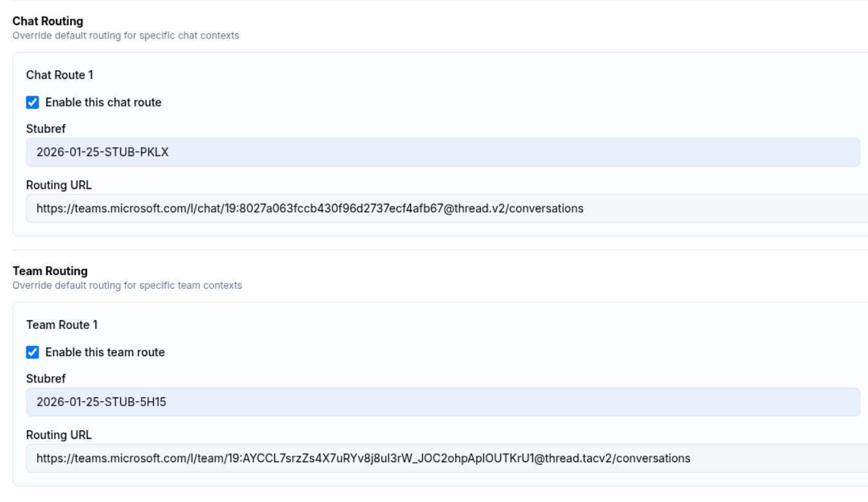Click the Chat Routing section heading

tap(48, 22)
